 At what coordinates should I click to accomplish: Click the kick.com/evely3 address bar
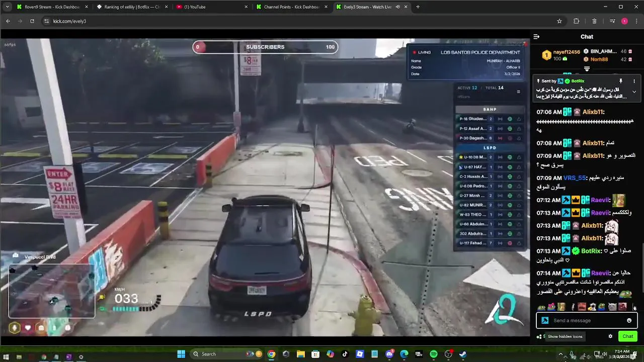(x=302, y=21)
